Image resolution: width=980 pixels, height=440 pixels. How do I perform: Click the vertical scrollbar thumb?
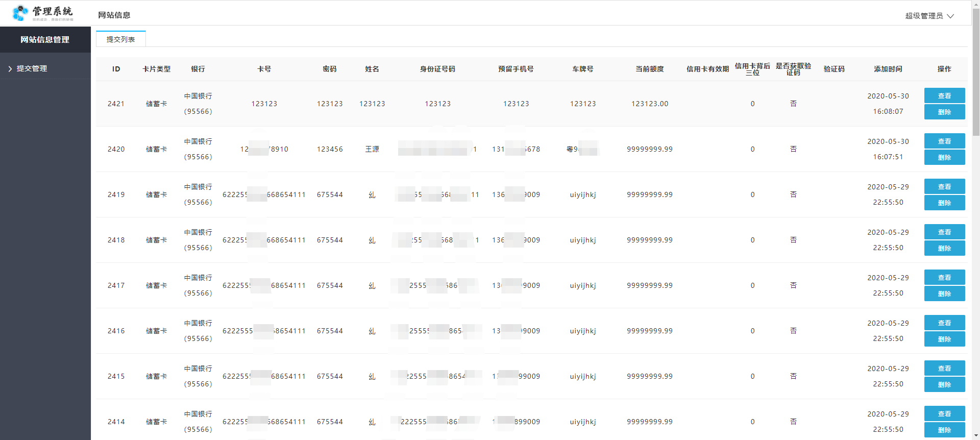coord(976,71)
